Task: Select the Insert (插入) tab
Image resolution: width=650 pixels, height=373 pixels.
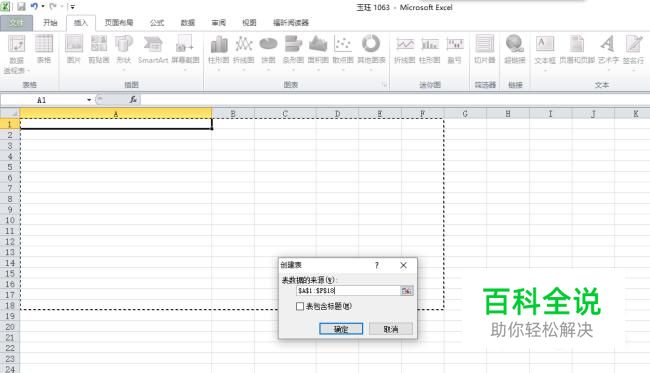Action: pyautogui.click(x=81, y=22)
